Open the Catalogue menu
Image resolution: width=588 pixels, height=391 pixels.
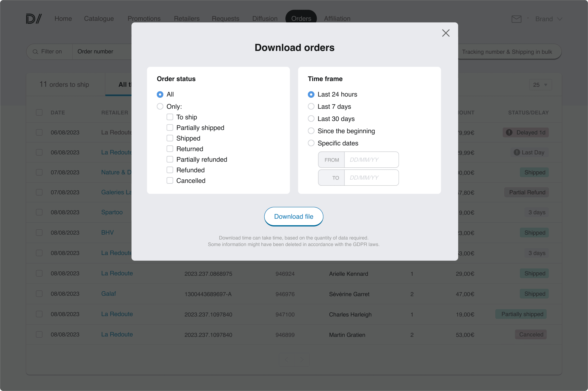point(99,19)
